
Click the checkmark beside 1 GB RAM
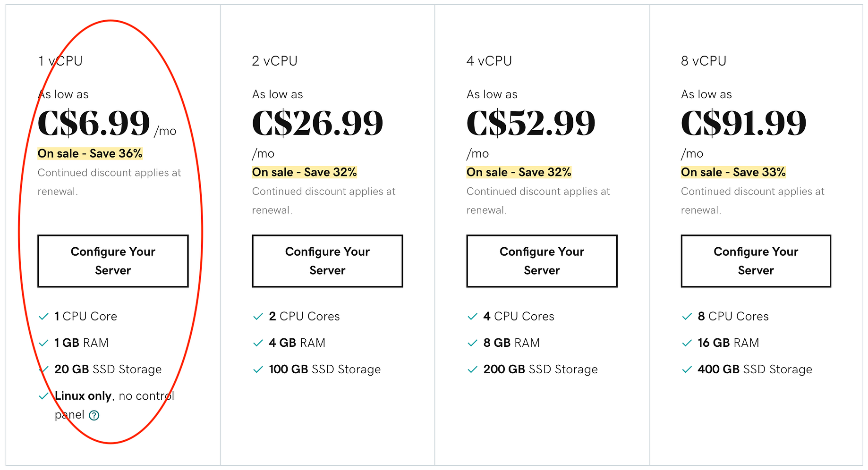43,343
